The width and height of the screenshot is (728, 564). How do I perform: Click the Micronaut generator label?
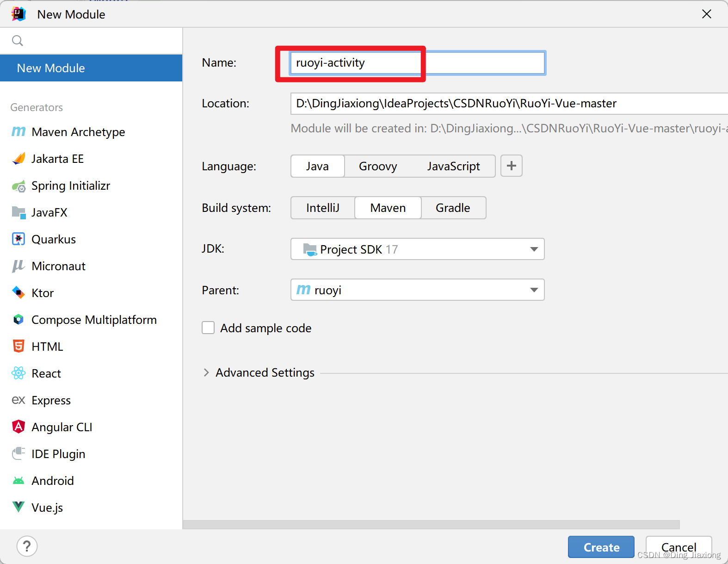point(59,267)
